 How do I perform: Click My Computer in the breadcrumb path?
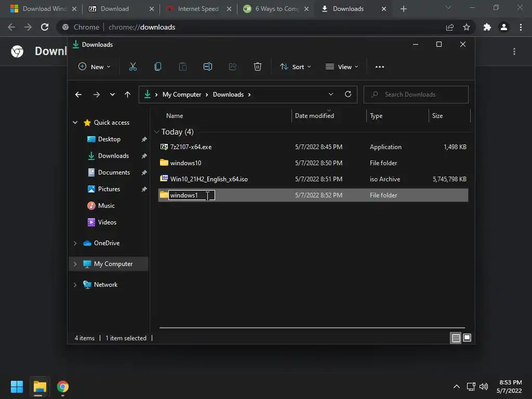pyautogui.click(x=182, y=95)
